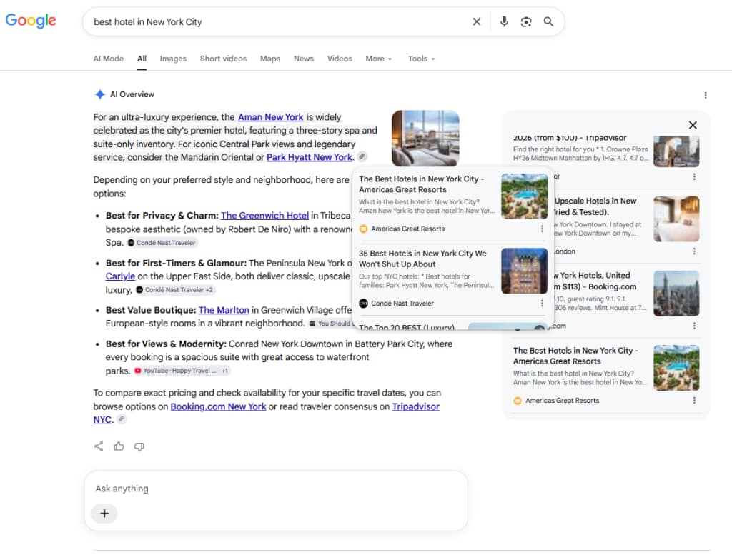
Task: Click link chip icon after Park Hyatt New York
Action: click(362, 157)
